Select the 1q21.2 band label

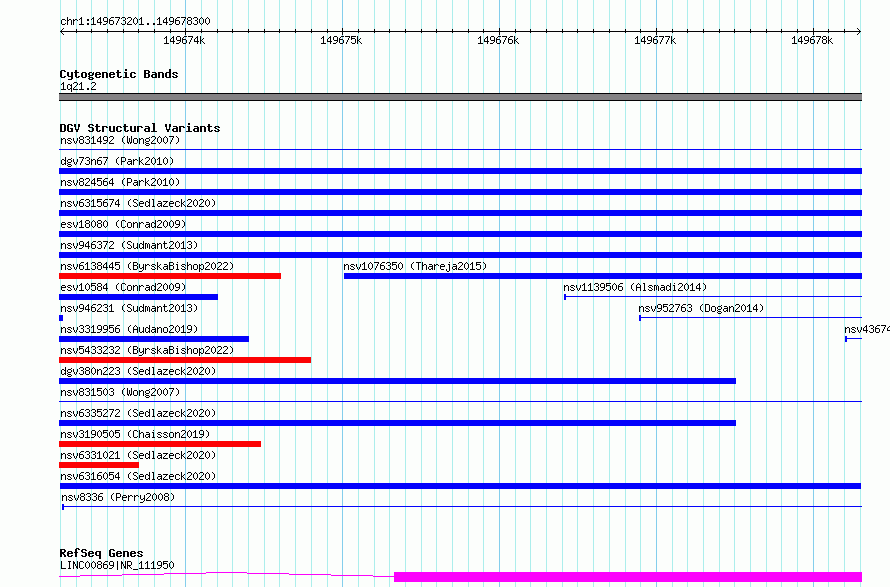click(x=78, y=86)
